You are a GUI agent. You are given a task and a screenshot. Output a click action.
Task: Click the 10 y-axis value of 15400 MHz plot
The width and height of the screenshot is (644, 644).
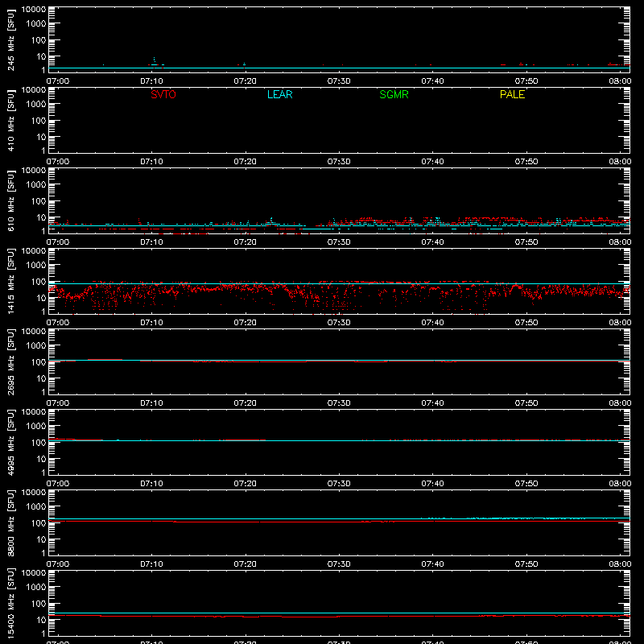coord(41,620)
